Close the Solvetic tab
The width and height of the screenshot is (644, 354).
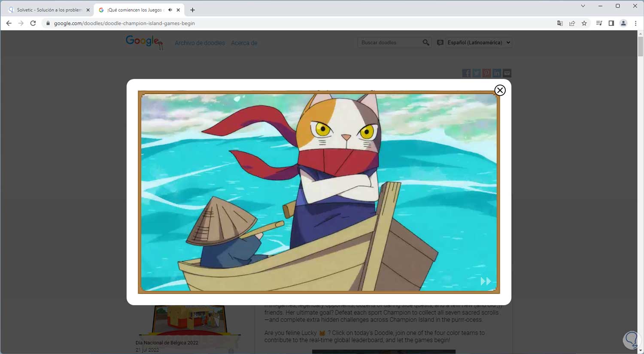[x=88, y=10]
